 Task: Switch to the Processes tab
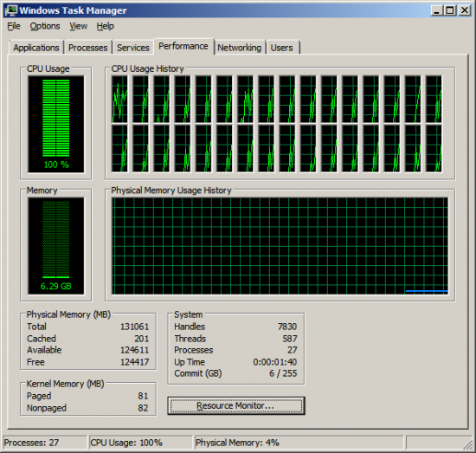click(87, 48)
